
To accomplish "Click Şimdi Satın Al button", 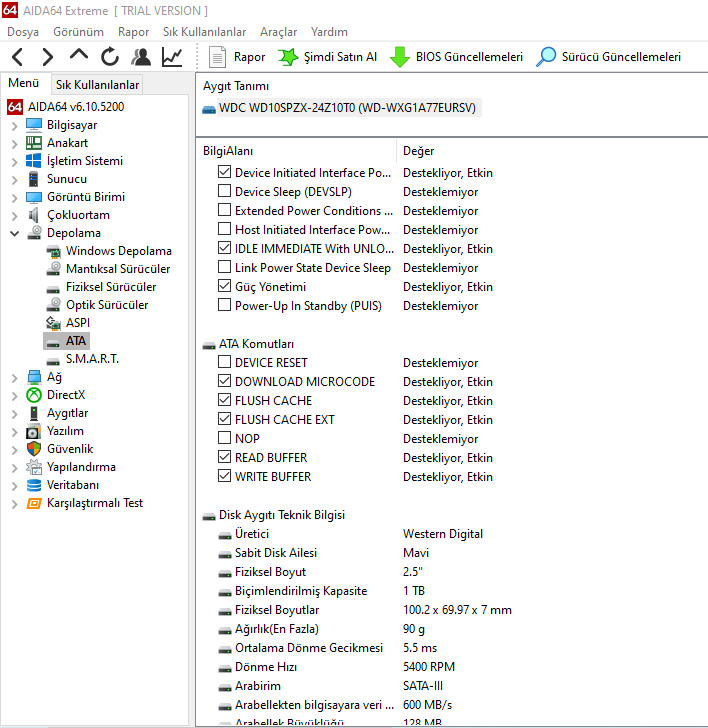I will click(x=327, y=57).
